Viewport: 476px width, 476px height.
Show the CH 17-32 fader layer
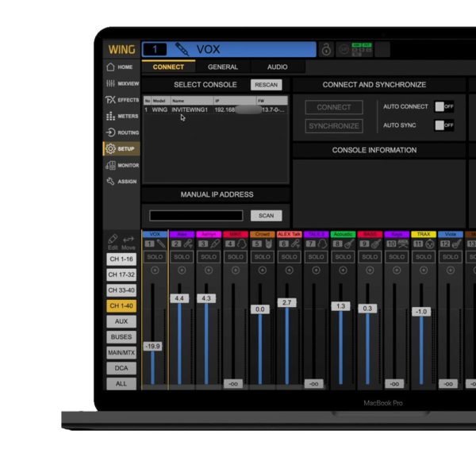[121, 274]
